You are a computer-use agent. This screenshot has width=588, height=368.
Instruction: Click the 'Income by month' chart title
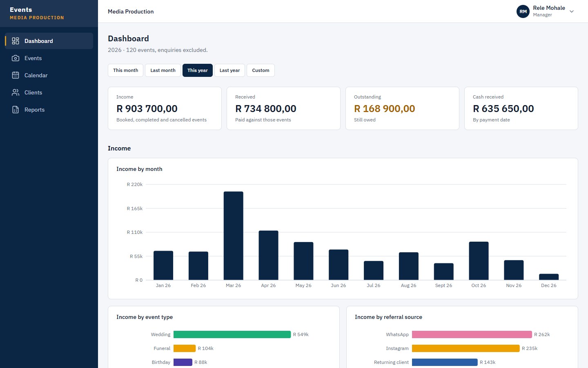(x=139, y=169)
